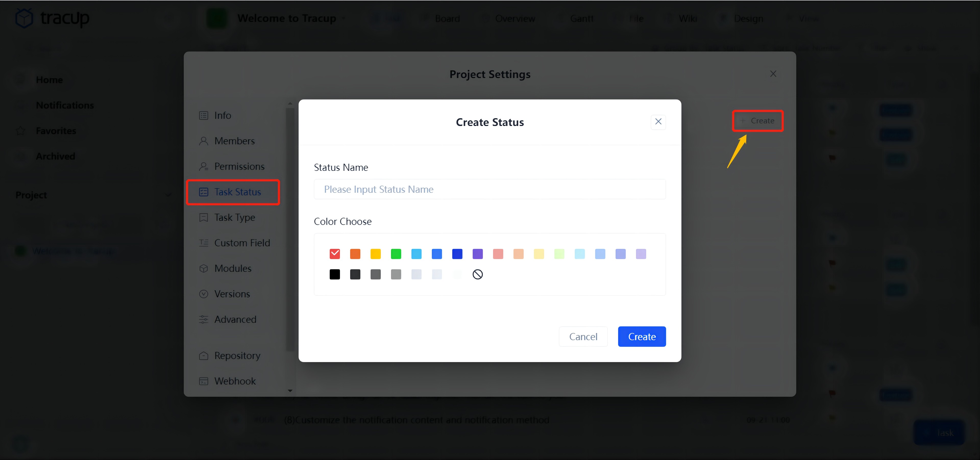Select the purple color swatch
This screenshot has height=460, width=980.
pyautogui.click(x=477, y=253)
